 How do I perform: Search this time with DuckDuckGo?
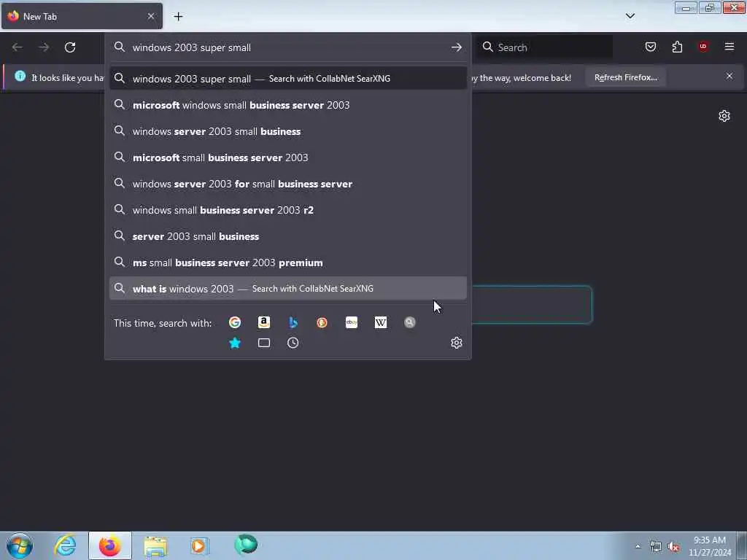[322, 322]
